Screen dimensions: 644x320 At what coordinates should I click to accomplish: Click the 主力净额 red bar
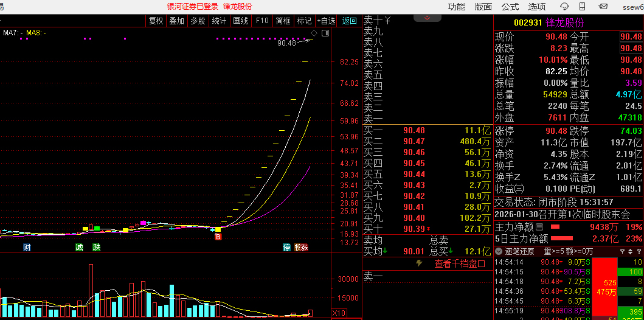(555, 227)
